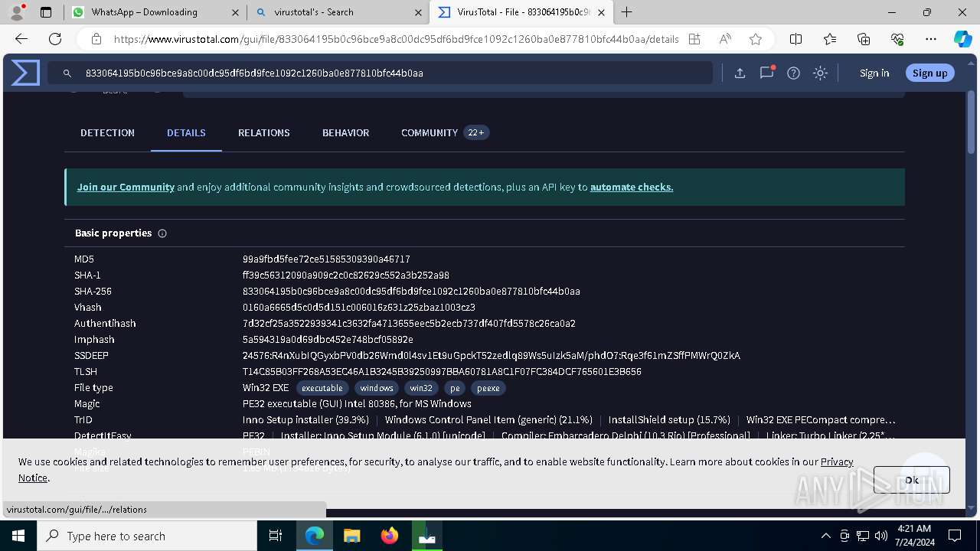Click the Basic properties info icon
The width and height of the screenshot is (980, 551).
click(162, 233)
